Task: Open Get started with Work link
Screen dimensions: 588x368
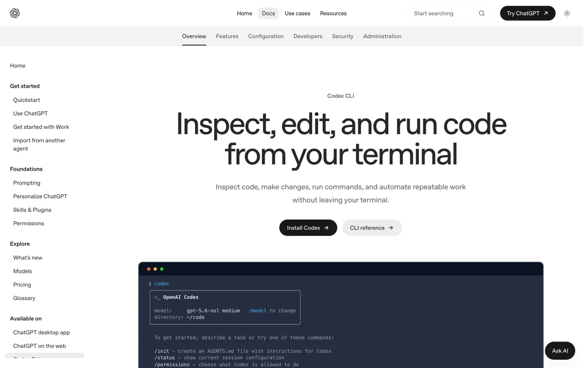Action: [x=41, y=127]
